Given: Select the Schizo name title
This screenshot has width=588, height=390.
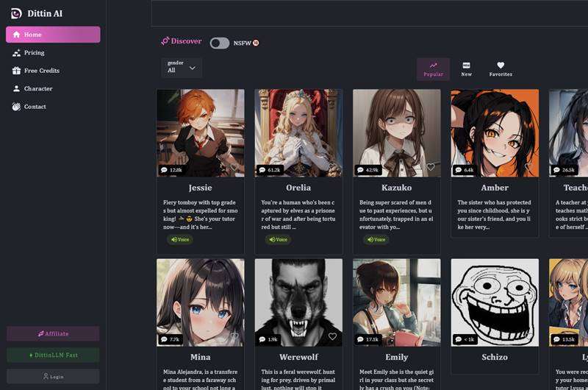Looking at the screenshot, I should [x=495, y=357].
